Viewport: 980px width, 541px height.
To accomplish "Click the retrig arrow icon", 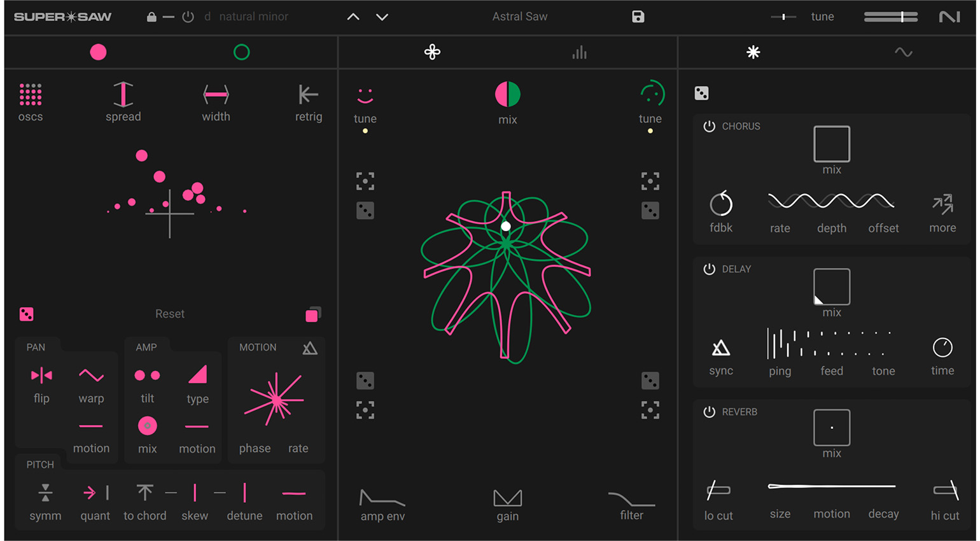I will click(309, 95).
